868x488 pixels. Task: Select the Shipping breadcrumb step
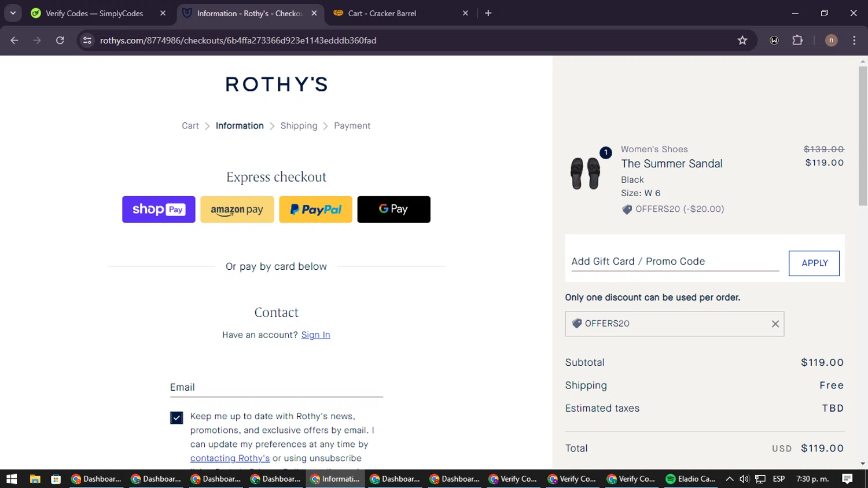click(x=299, y=126)
